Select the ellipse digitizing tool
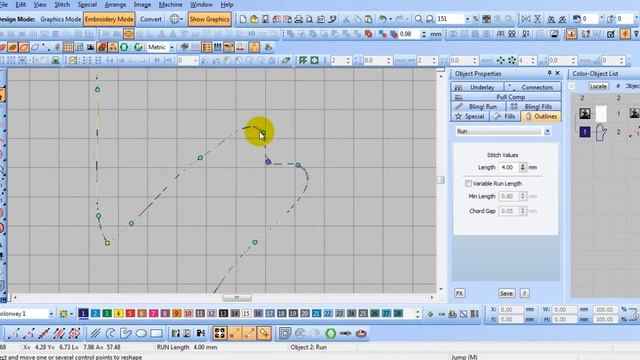 [x=141, y=333]
